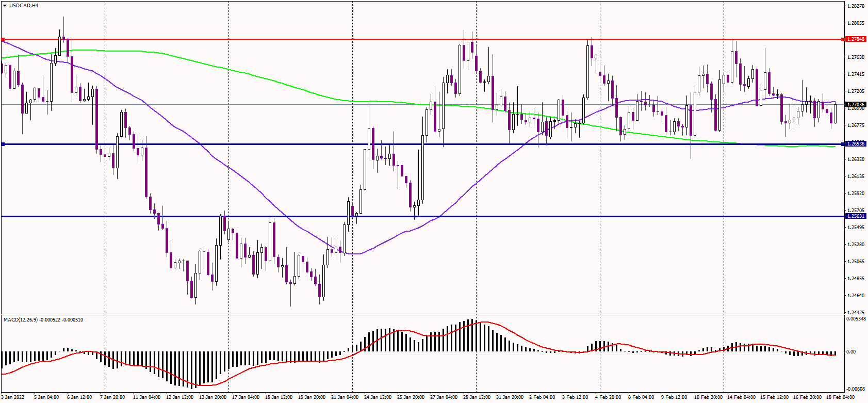Click the 18 Feb 04:00 time label
The width and height of the screenshot is (868, 403).
(840, 397)
